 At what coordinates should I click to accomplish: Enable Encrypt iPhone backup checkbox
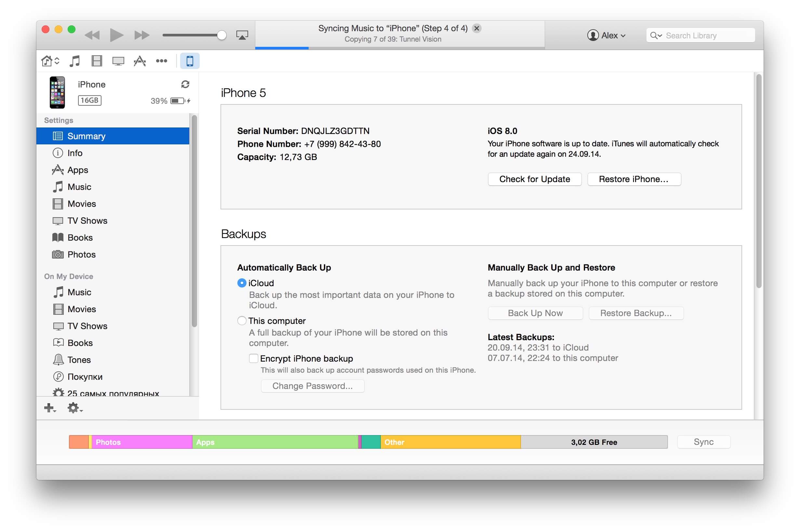[x=253, y=359]
